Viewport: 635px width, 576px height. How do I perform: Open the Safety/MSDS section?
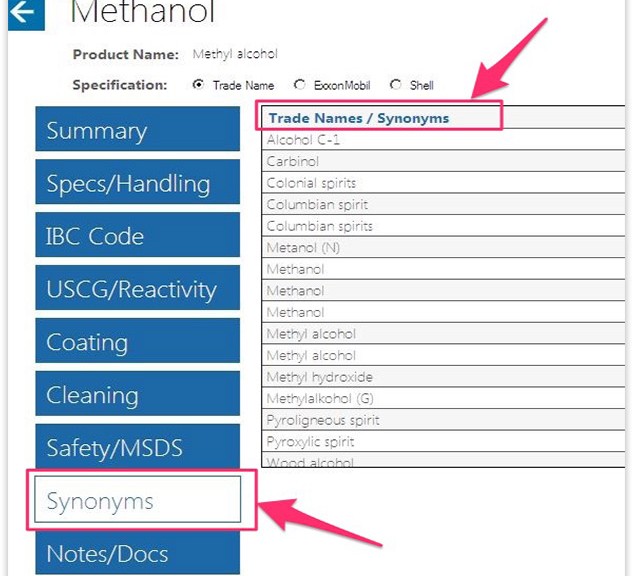pos(138,446)
